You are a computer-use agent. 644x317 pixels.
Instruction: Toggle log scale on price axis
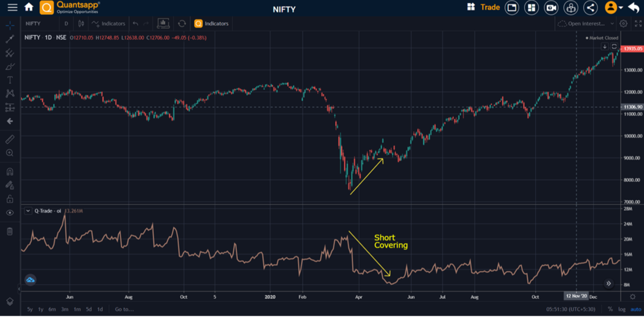622,309
